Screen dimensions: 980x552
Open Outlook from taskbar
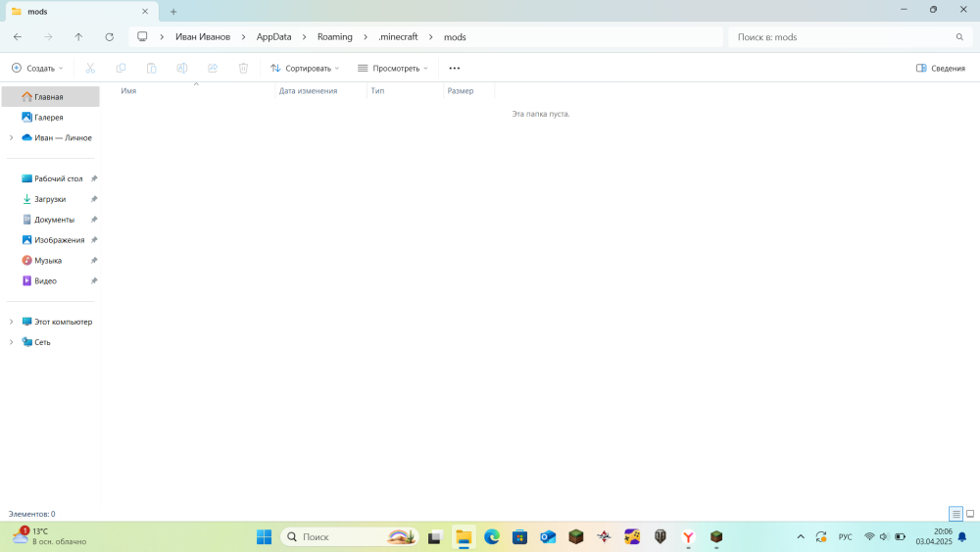pyautogui.click(x=548, y=537)
